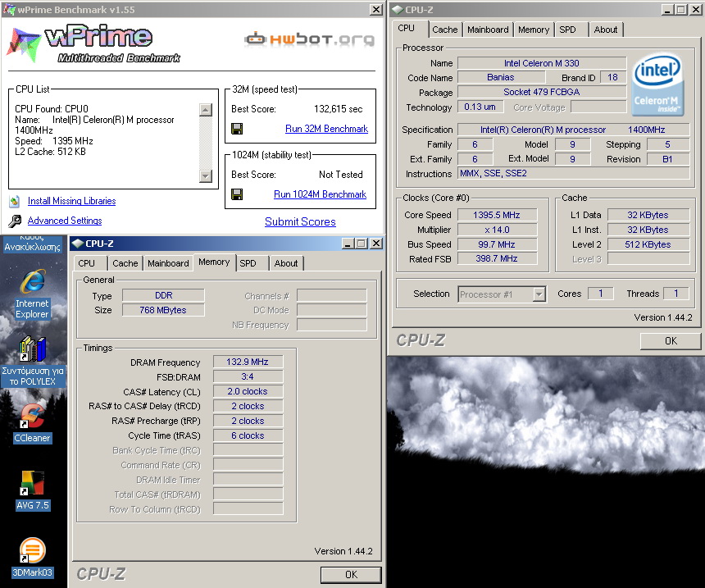Expand the Processor #1 selection dropdown
The width and height of the screenshot is (705, 588).
(x=539, y=294)
